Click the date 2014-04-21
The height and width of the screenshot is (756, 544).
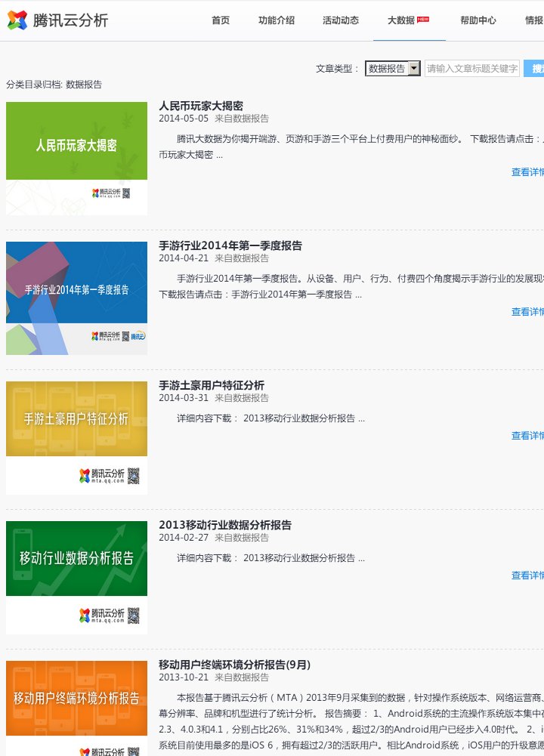184,258
